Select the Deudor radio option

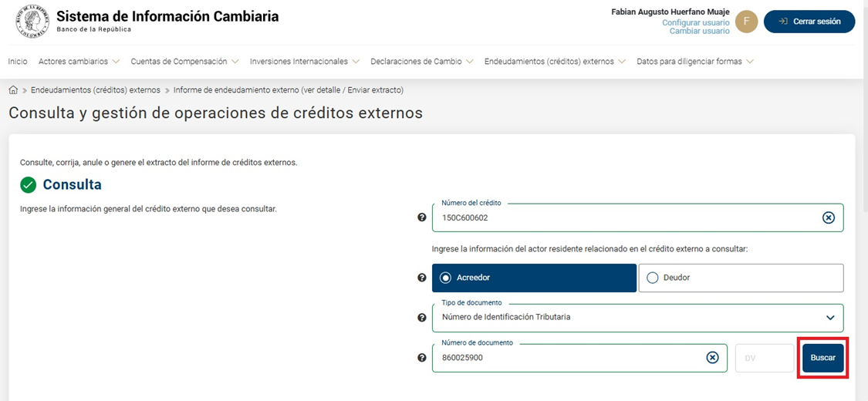click(x=653, y=278)
